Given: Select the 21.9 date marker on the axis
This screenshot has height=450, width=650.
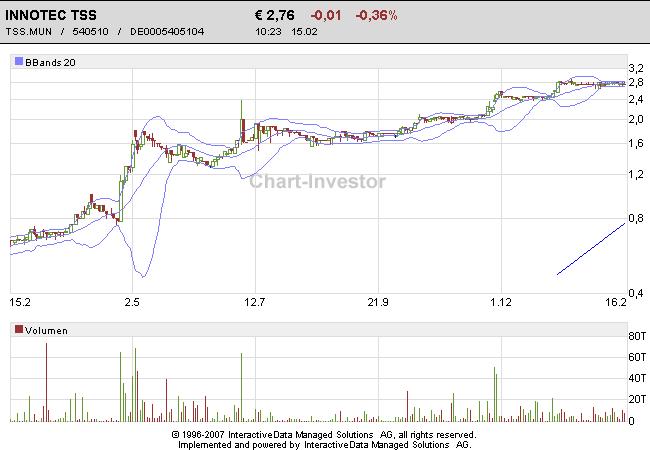Looking at the screenshot, I should [x=377, y=301].
